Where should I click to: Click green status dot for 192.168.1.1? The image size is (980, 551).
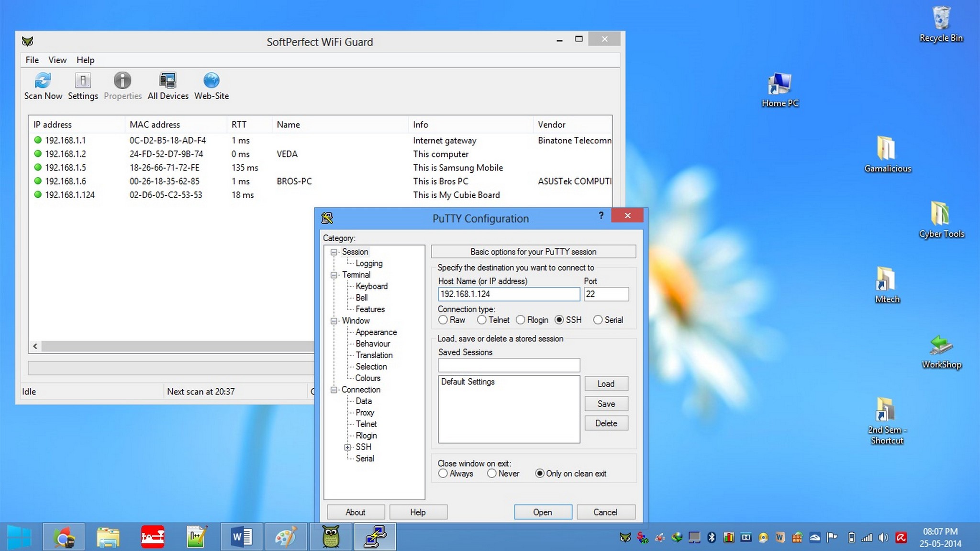(x=38, y=140)
